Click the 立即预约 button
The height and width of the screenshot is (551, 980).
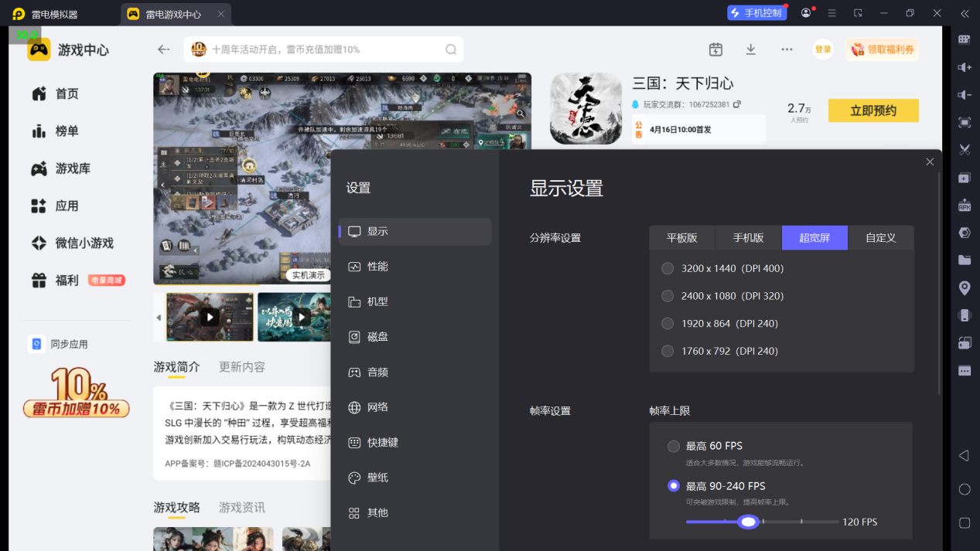coord(873,111)
